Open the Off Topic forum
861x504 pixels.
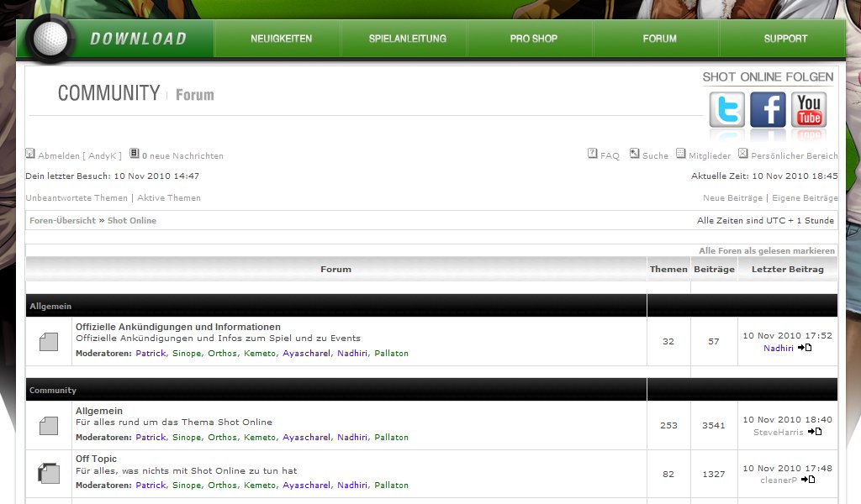tap(96, 459)
